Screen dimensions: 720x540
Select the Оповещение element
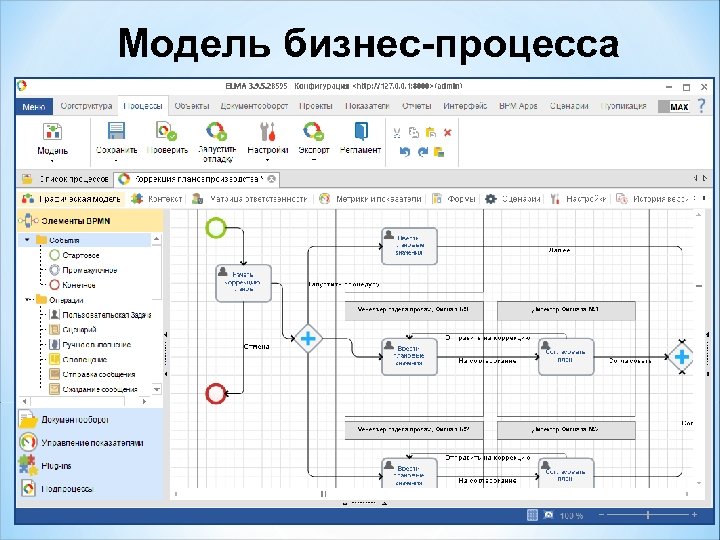(x=79, y=360)
